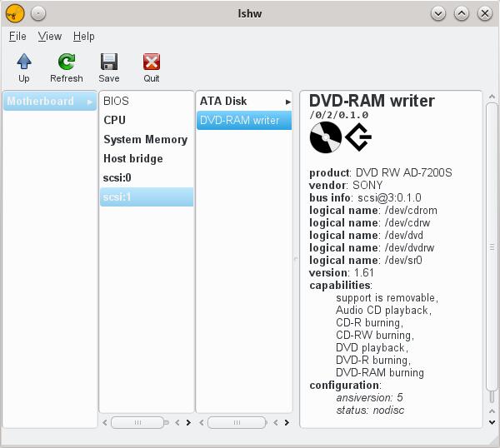Select the BIOS list item
Screen dimensions: 500x448
(116, 101)
